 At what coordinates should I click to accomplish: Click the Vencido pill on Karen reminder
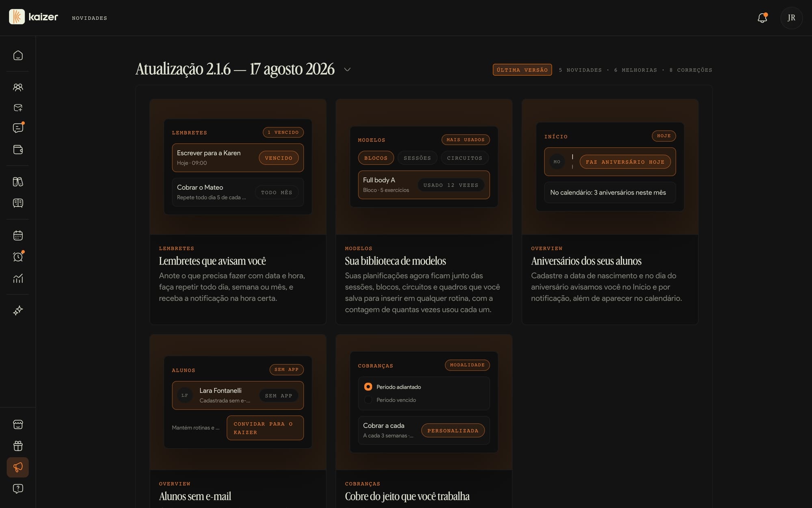point(279,158)
